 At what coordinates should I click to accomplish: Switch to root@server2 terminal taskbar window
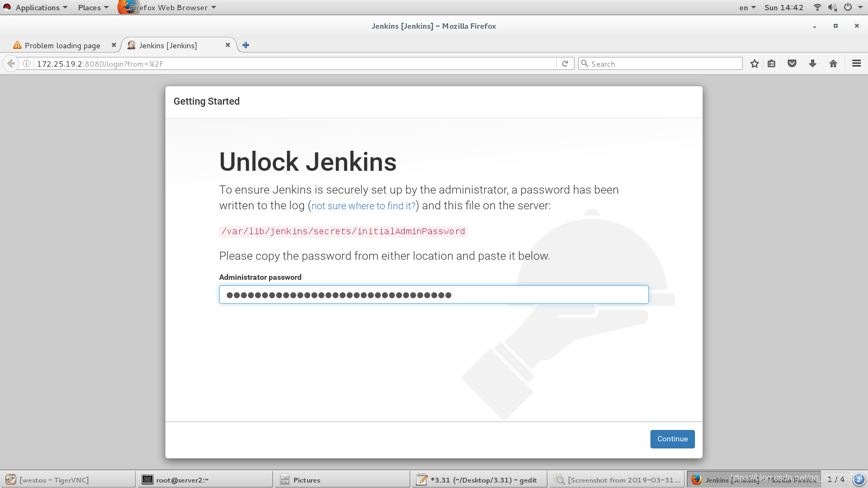[205, 479]
